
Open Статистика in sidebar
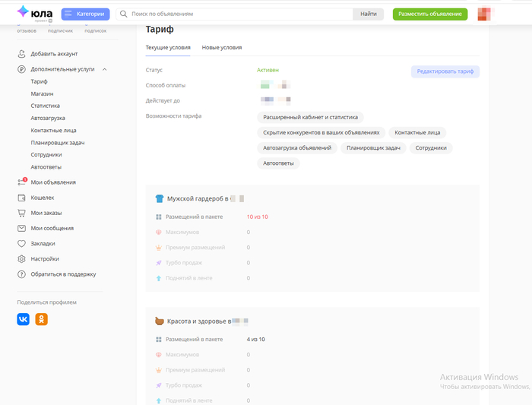point(45,106)
